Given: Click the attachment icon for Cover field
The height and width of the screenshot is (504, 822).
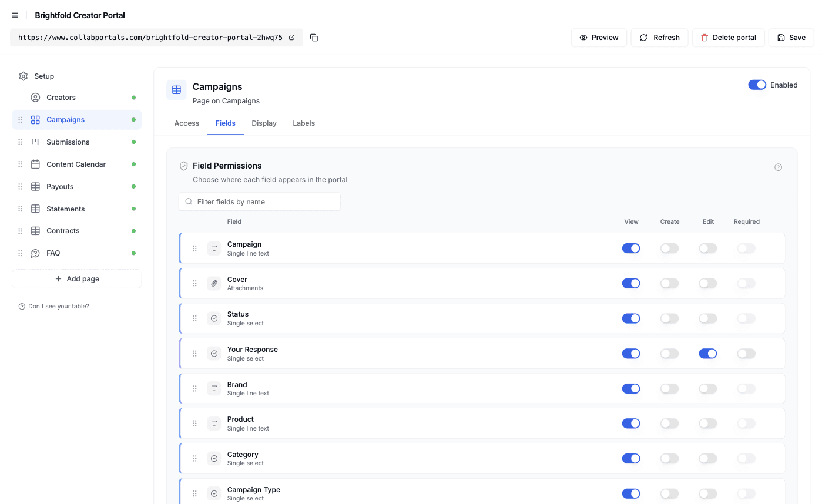Looking at the screenshot, I should tap(214, 284).
